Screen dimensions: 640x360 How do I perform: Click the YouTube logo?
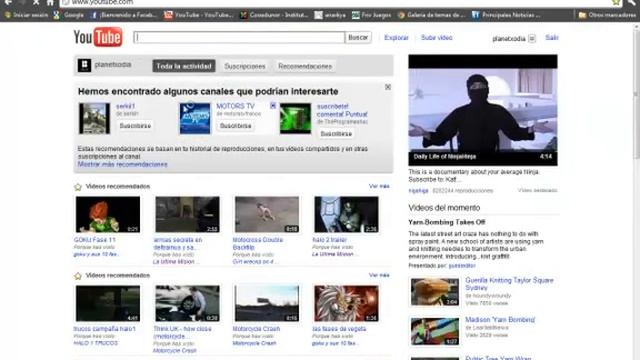tap(98, 37)
